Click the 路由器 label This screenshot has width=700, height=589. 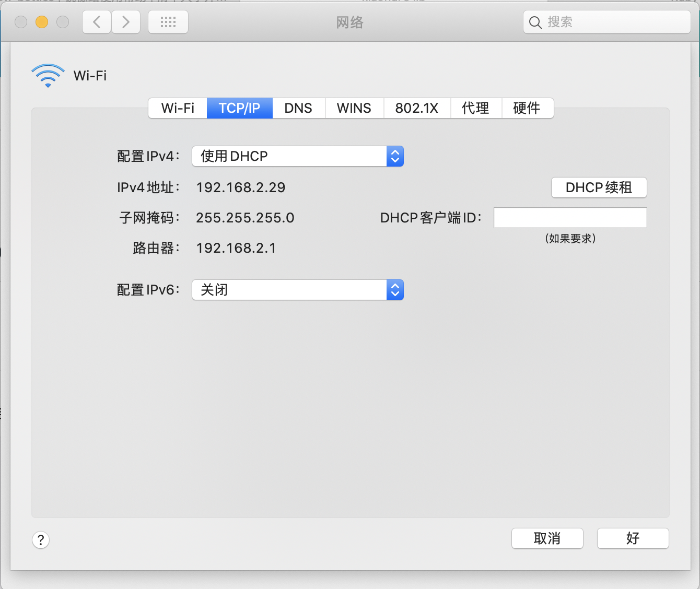157,248
